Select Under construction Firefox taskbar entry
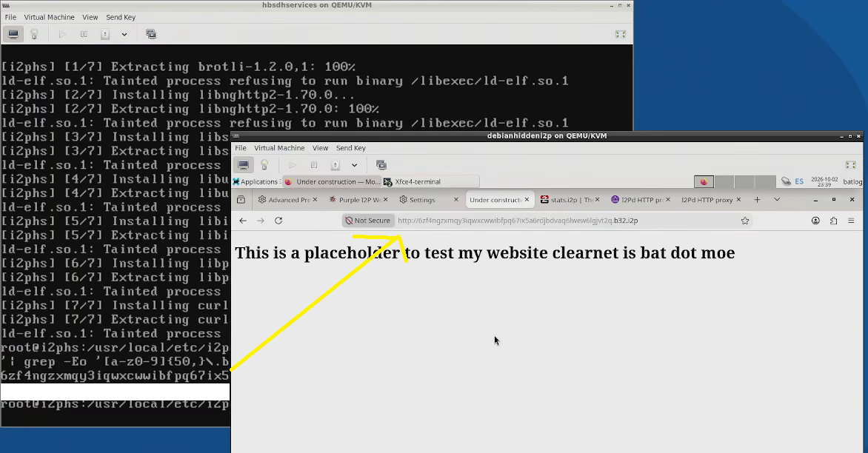 [332, 181]
